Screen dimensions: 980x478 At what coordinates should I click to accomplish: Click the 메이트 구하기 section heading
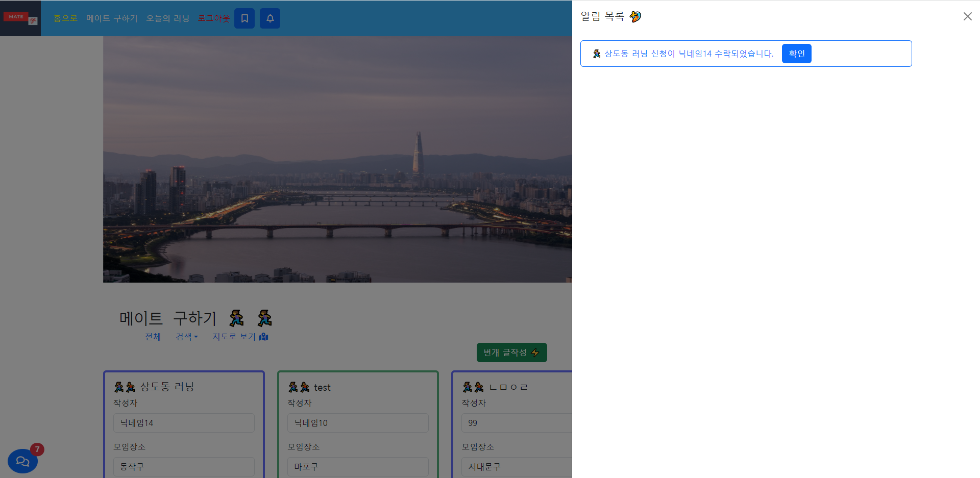click(x=168, y=318)
